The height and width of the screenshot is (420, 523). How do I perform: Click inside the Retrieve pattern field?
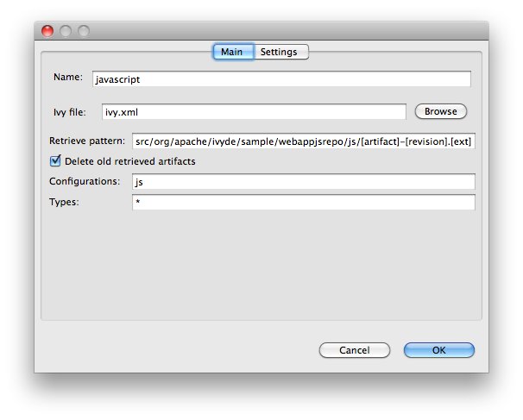(x=303, y=141)
